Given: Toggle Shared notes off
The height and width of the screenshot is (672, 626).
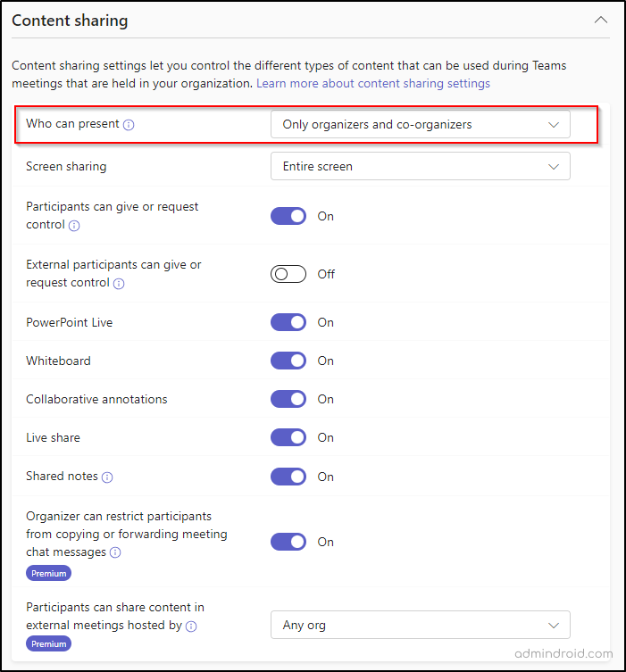Looking at the screenshot, I should [x=288, y=477].
